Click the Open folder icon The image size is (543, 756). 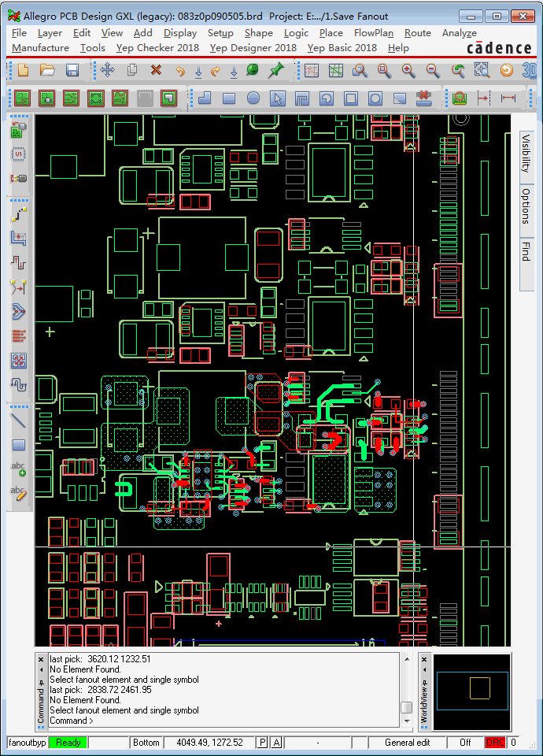[x=47, y=70]
